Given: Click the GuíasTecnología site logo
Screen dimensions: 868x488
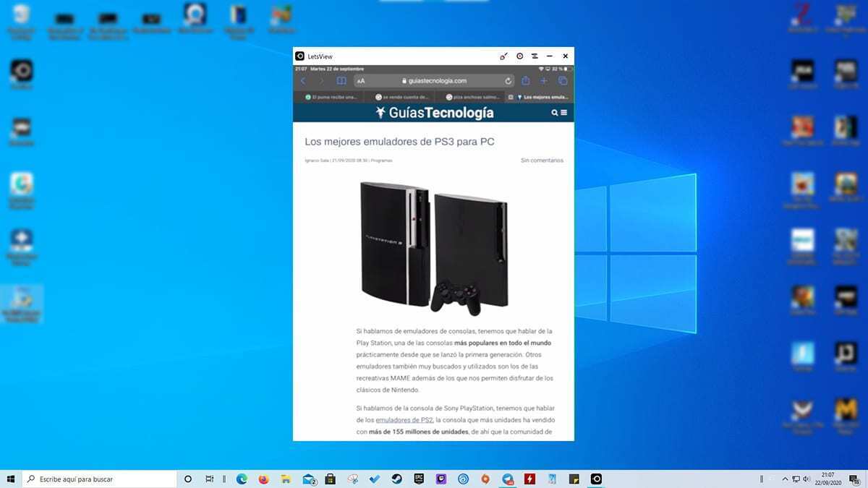Looking at the screenshot, I should point(435,112).
